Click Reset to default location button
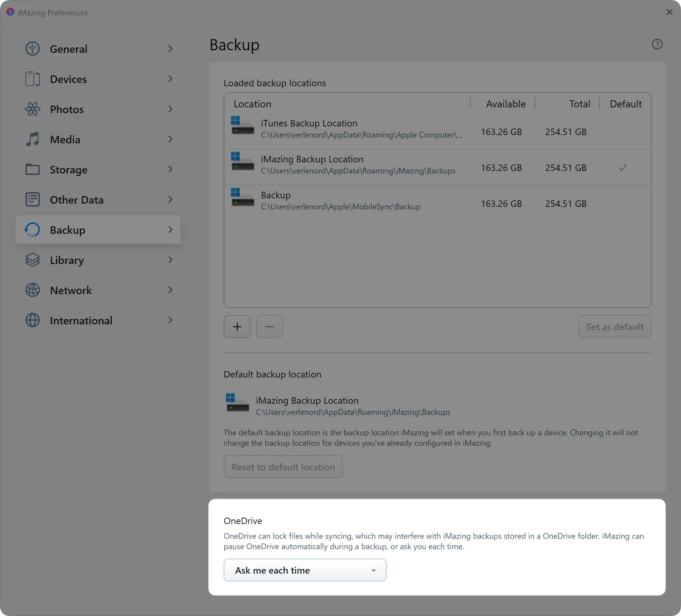Viewport: 681px width, 616px height. (x=283, y=467)
